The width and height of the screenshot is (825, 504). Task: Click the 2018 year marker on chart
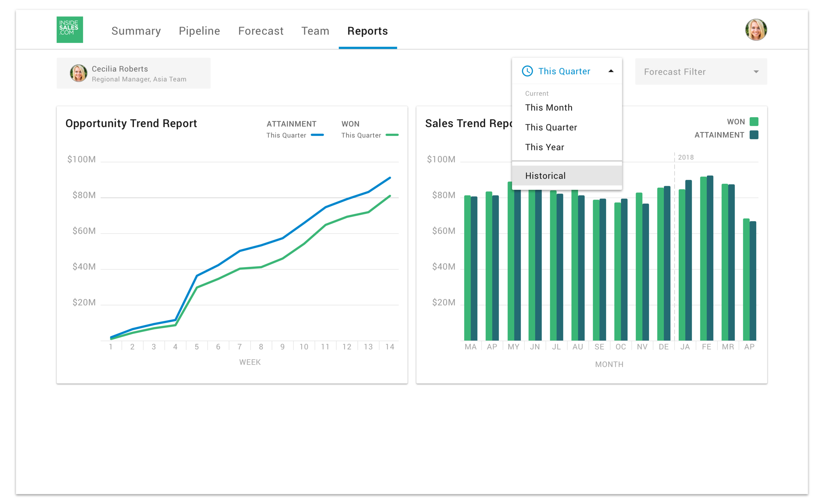[x=685, y=157]
